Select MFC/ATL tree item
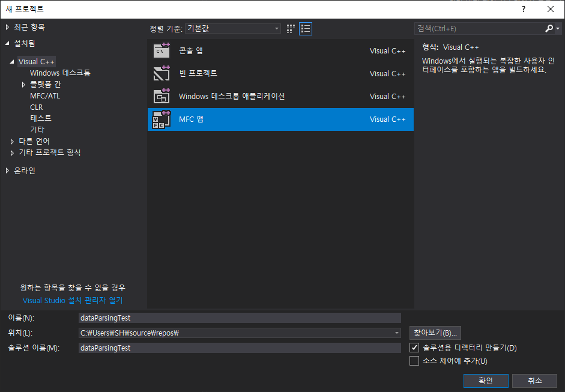This screenshot has width=565, height=392. click(x=45, y=96)
